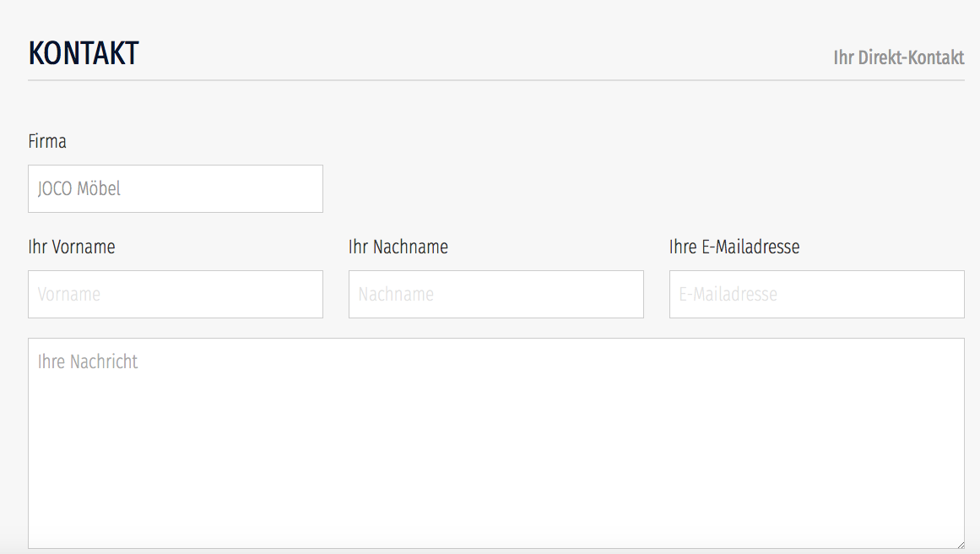Click into the Nachname input box
The image size is (980, 554).
click(495, 294)
